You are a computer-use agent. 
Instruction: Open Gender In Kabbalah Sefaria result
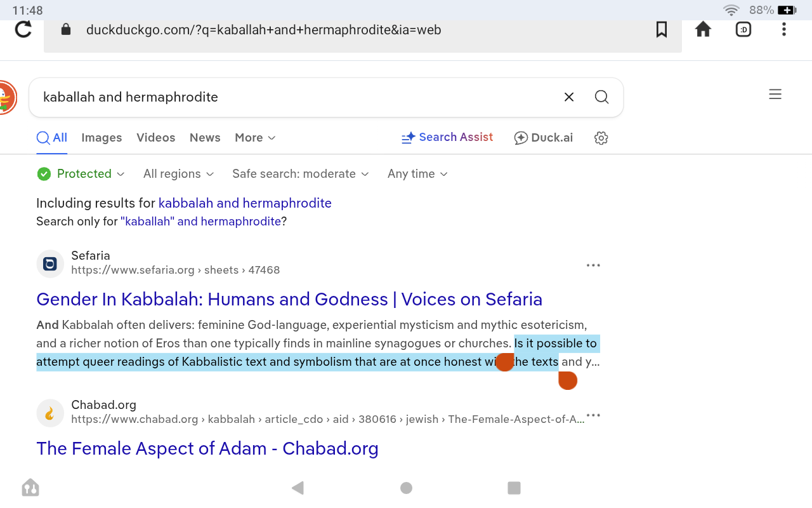pos(289,299)
